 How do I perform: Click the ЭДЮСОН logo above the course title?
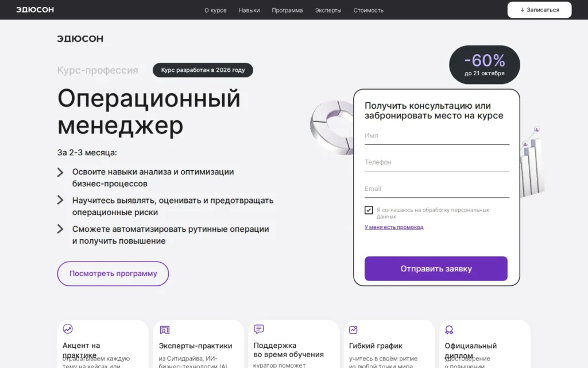(x=80, y=39)
